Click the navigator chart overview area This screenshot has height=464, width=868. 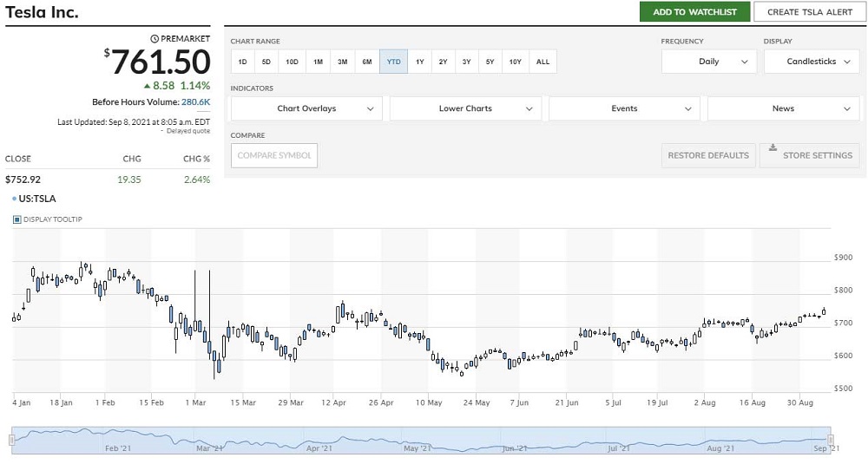point(421,440)
